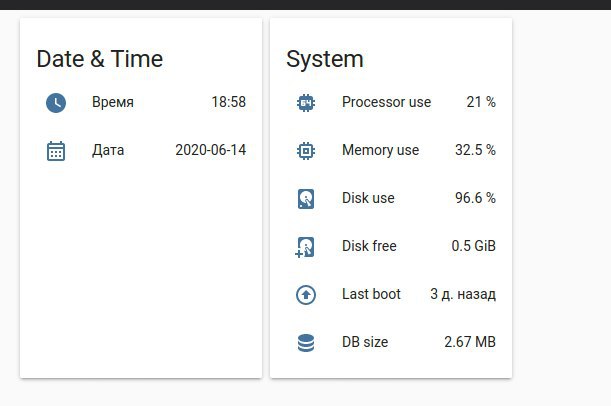Click the 96.6 % disk use value
Screen dimensions: 611x406
(475, 198)
